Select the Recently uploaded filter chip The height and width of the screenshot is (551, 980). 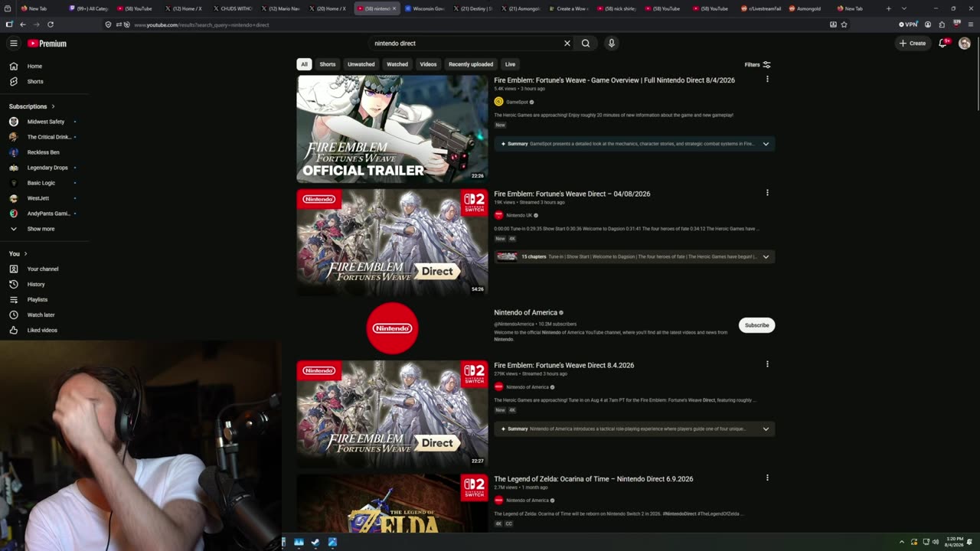pos(471,64)
